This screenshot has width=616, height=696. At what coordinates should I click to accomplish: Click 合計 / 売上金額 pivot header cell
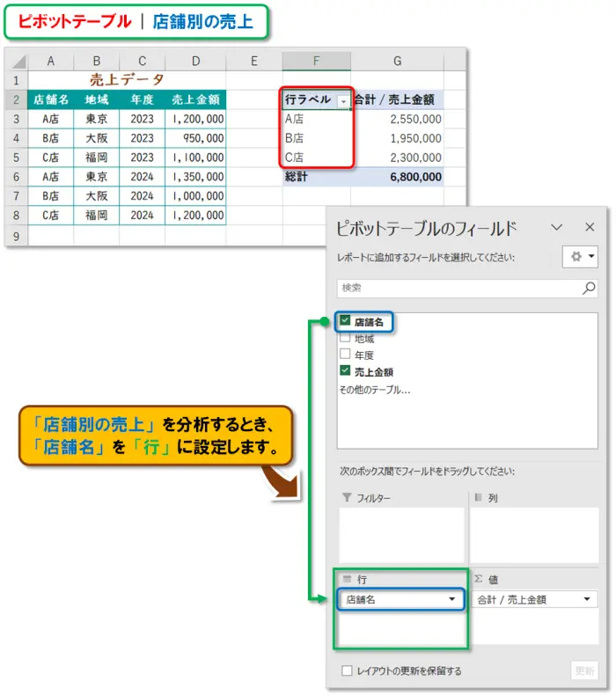397,99
